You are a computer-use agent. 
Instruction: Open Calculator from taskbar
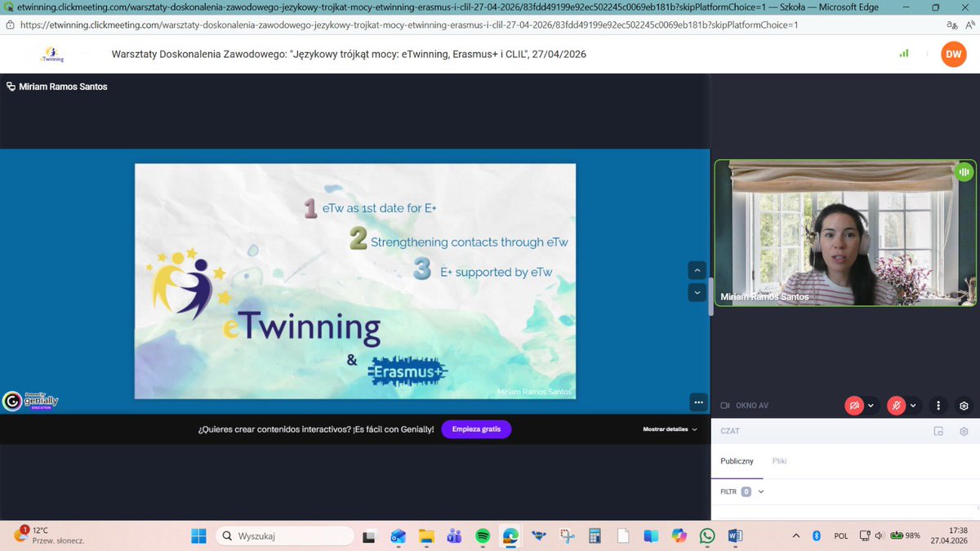(595, 536)
